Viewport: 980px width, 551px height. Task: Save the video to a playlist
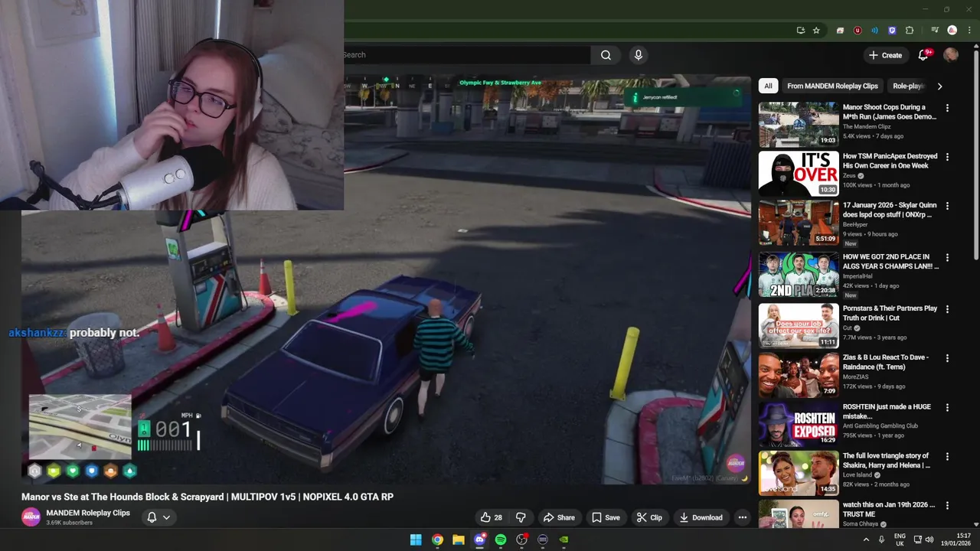coord(605,517)
